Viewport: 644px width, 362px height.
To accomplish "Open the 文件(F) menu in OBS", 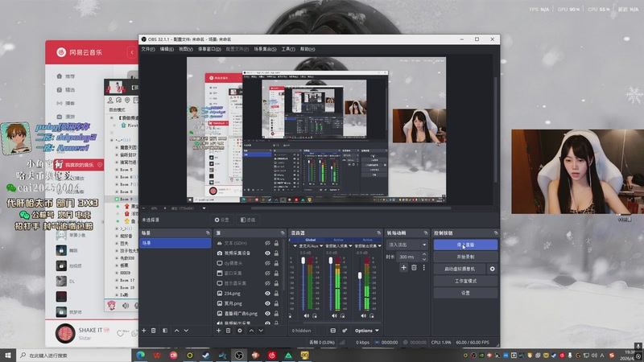I will click(x=148, y=49).
